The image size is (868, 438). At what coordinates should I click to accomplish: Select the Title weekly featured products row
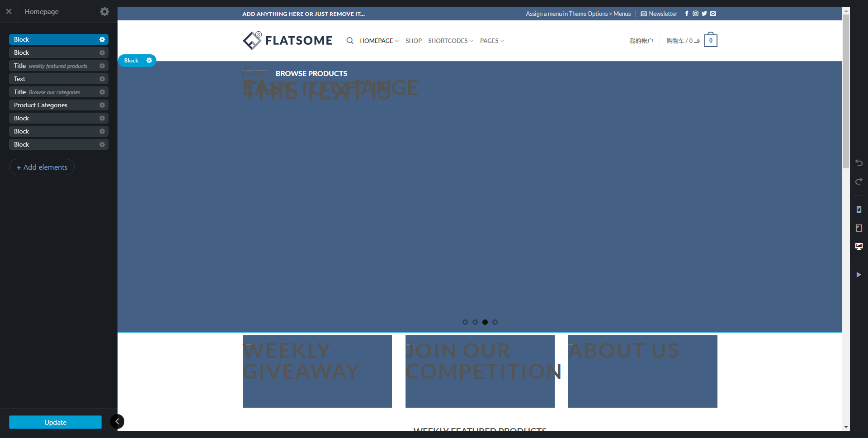59,66
